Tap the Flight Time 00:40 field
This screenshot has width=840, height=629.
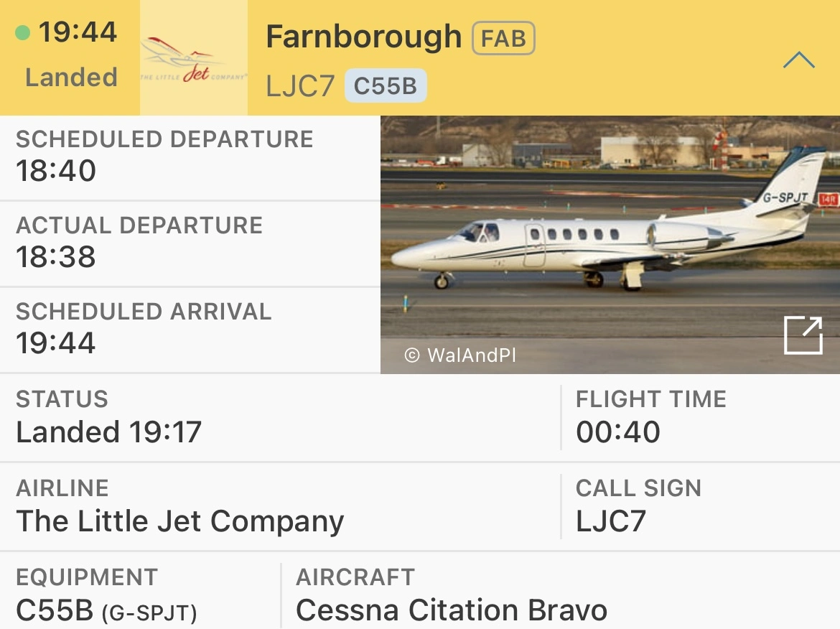coord(700,418)
